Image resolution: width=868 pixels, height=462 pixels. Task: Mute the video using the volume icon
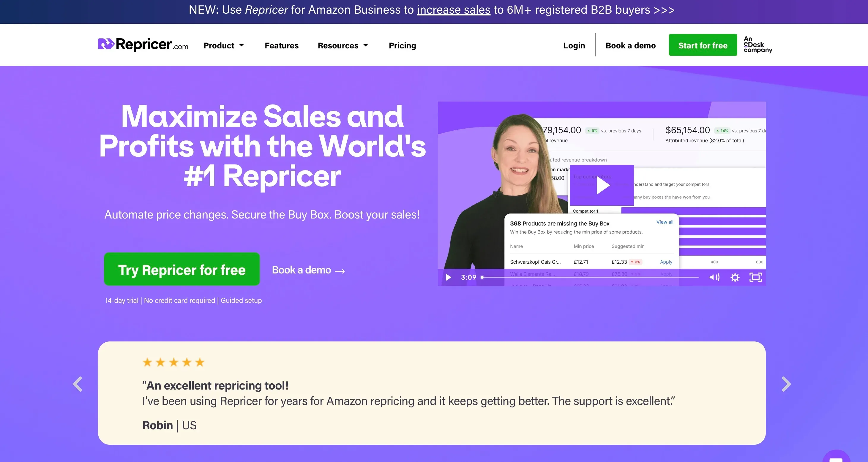[714, 278]
